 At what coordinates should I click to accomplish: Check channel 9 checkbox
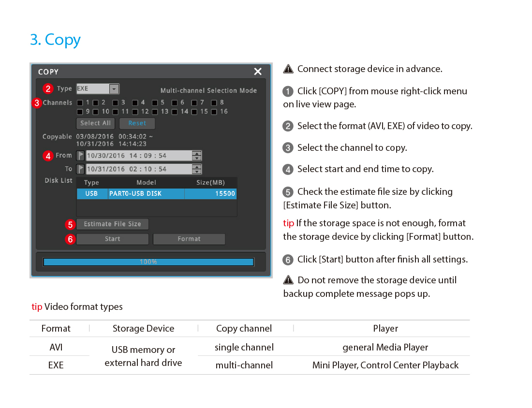(80, 112)
